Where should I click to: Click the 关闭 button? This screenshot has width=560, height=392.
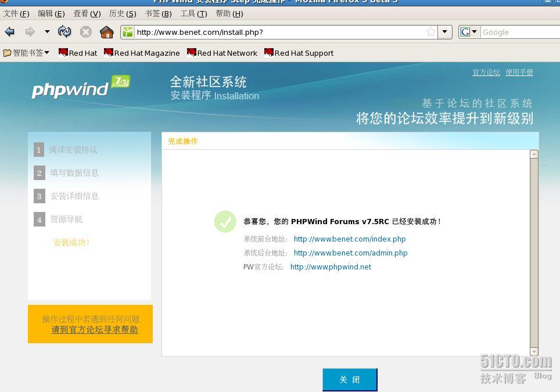click(350, 379)
